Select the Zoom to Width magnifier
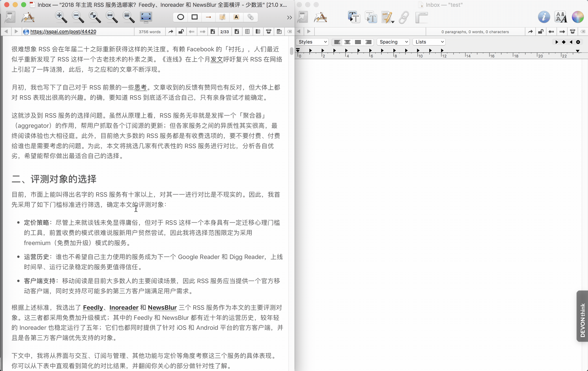588x371 pixels. pyautogui.click(x=112, y=17)
